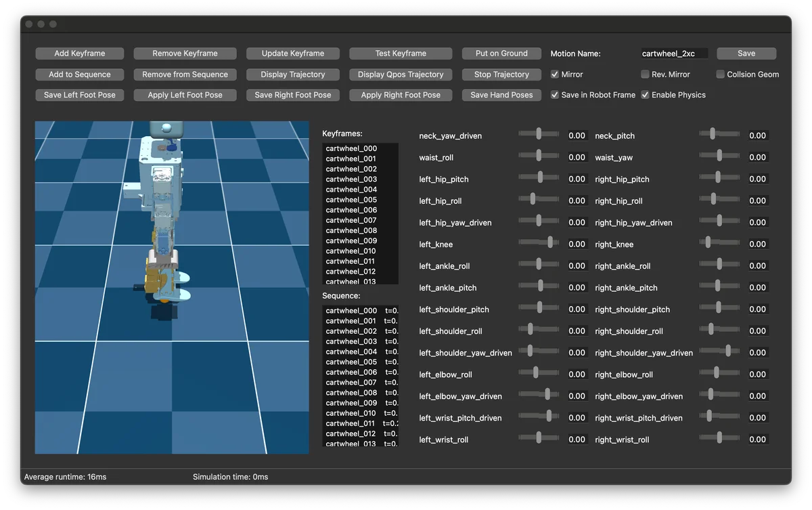Stop the trajectory playback
The width and height of the screenshot is (812, 510).
501,75
